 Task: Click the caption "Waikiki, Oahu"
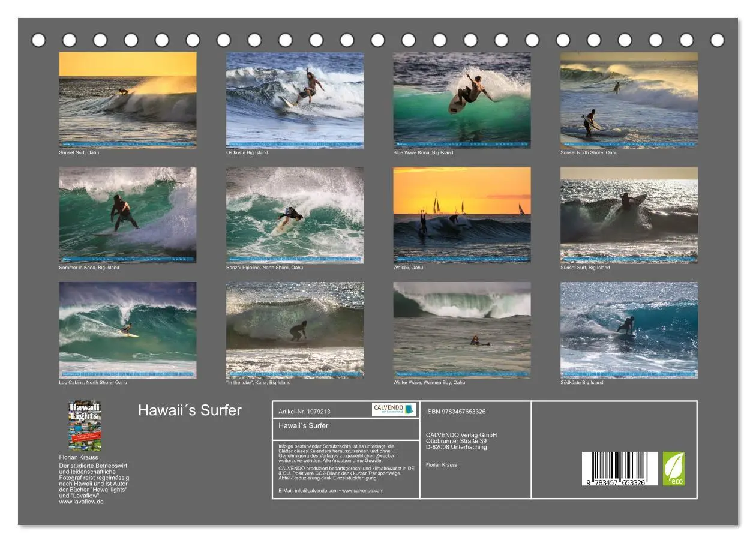pyautogui.click(x=408, y=268)
